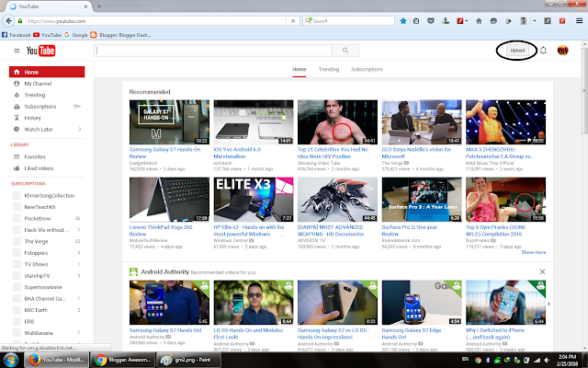588x368 pixels.
Task: Click the Pocket toolbar icon
Action: pyautogui.click(x=431, y=21)
